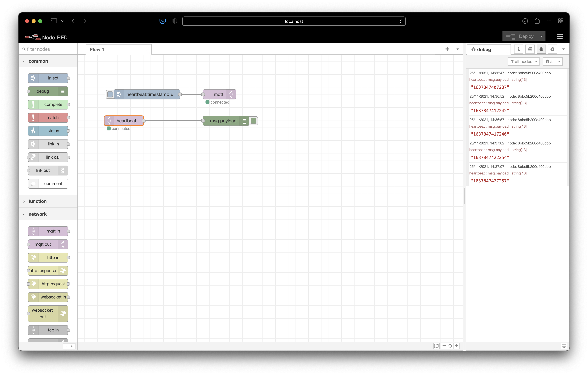
Task: Switch to the Flow 1 tab
Action: pyautogui.click(x=97, y=49)
